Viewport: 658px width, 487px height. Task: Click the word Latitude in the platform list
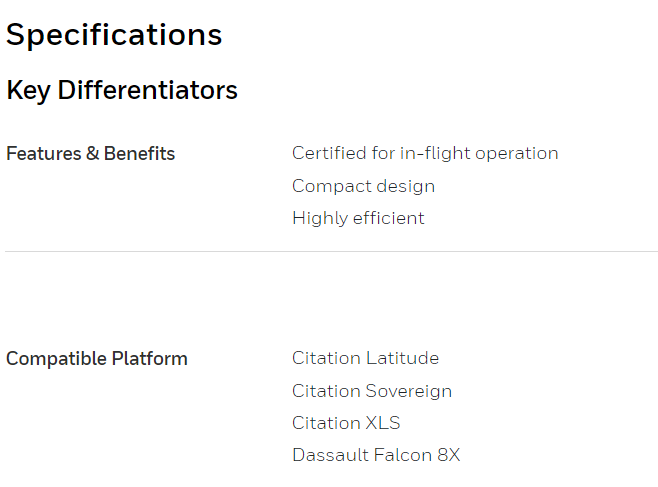402,358
